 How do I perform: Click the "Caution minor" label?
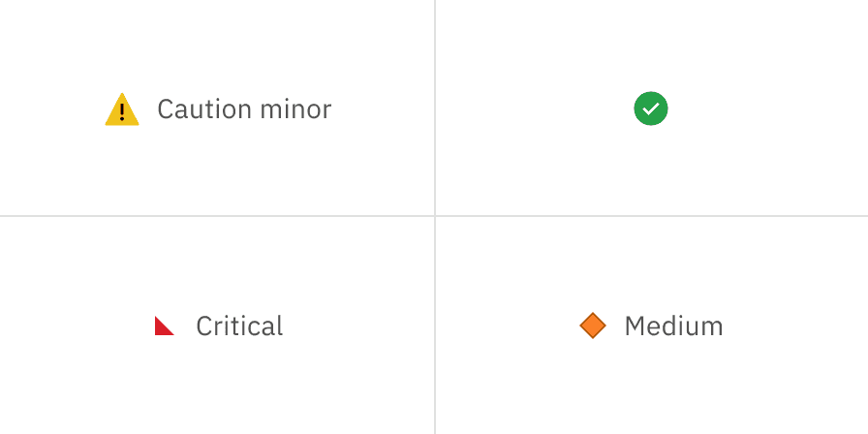tap(244, 109)
